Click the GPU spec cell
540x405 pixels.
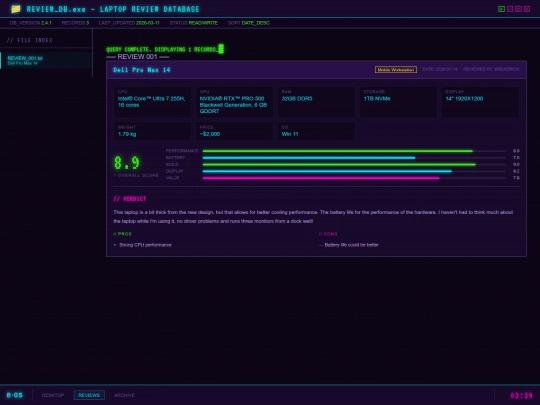(234, 102)
